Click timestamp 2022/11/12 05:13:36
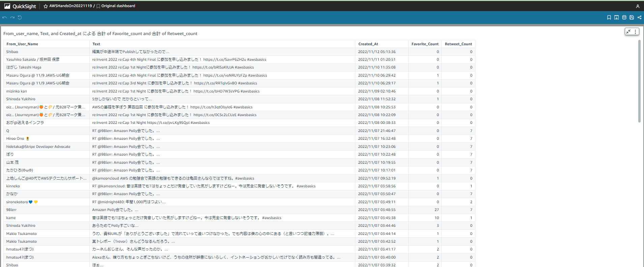The height and width of the screenshot is (267, 644). point(377,52)
